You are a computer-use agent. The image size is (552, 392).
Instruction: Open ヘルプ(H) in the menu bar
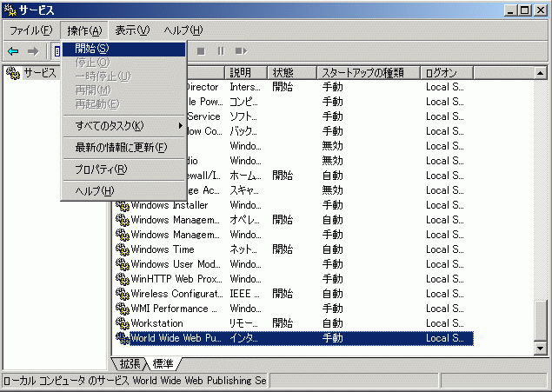click(x=183, y=30)
